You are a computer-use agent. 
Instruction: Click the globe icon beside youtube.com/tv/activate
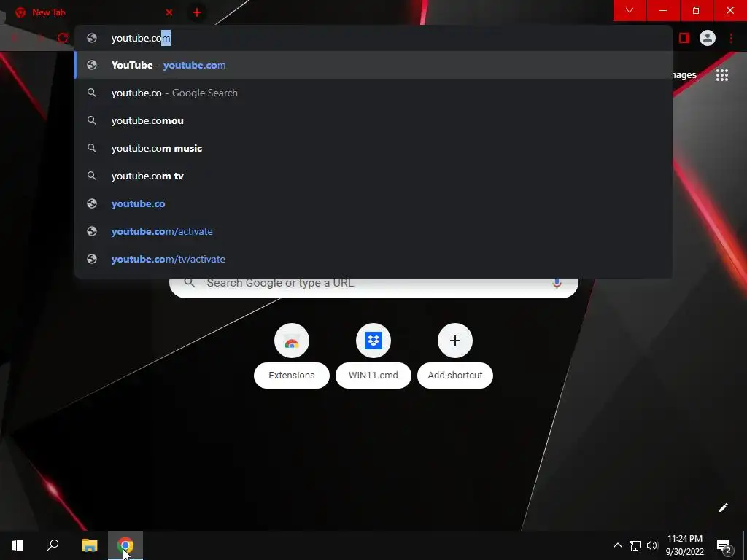92,259
